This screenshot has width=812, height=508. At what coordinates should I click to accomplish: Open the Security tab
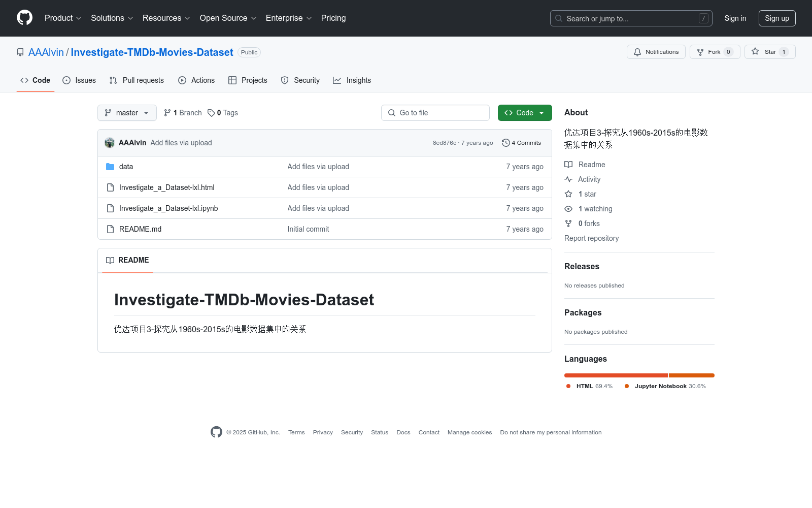tap(300, 80)
